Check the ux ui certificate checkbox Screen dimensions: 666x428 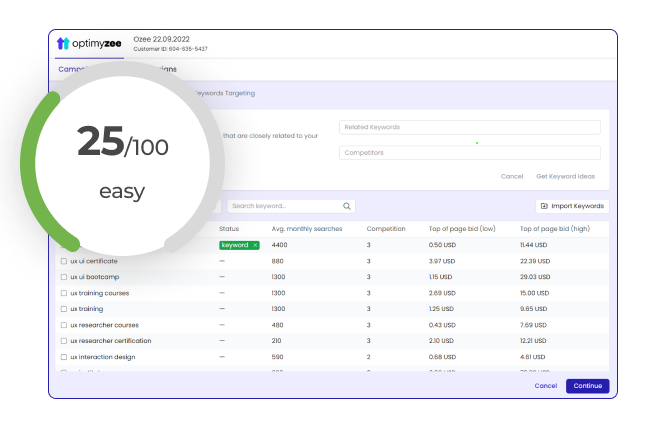coord(64,261)
